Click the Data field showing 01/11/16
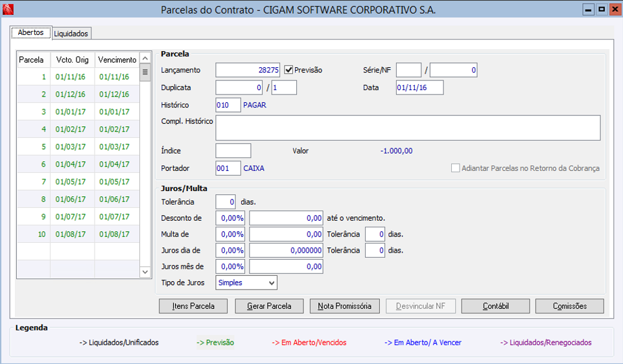Screen dimensions: 623x364 [419, 87]
